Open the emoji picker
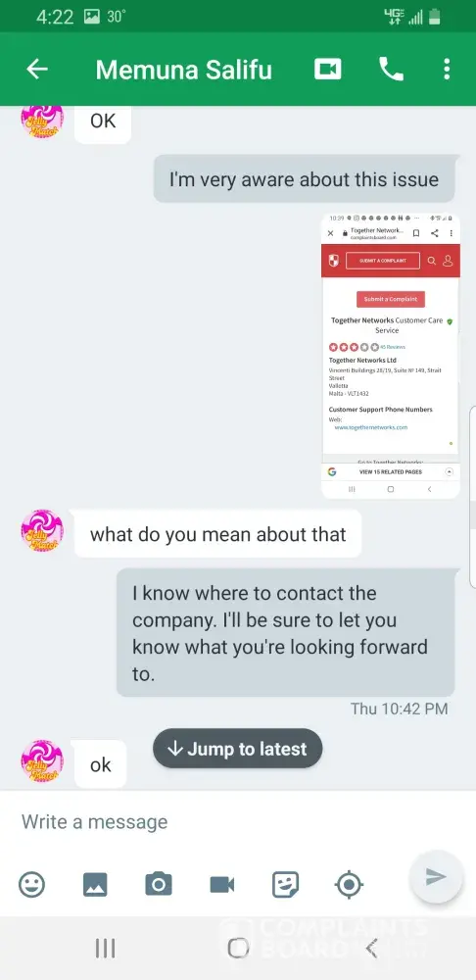The image size is (476, 980). (x=32, y=884)
